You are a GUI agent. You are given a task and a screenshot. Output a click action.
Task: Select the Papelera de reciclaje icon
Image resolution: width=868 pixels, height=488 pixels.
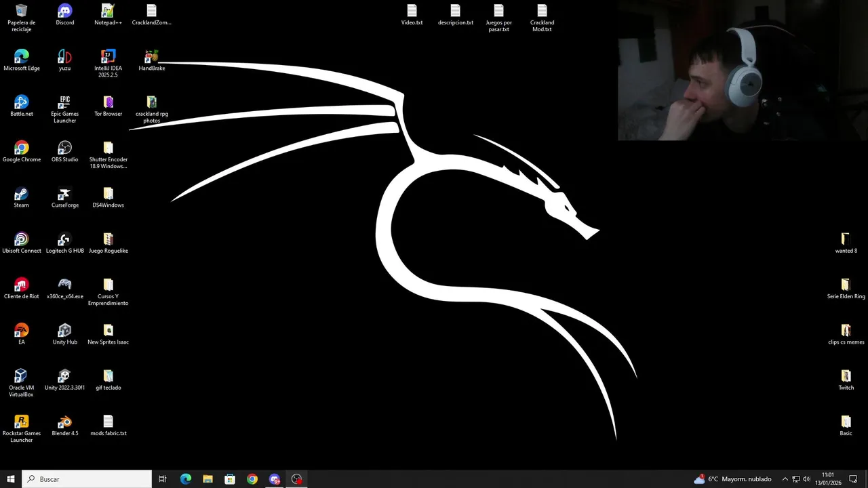click(22, 18)
